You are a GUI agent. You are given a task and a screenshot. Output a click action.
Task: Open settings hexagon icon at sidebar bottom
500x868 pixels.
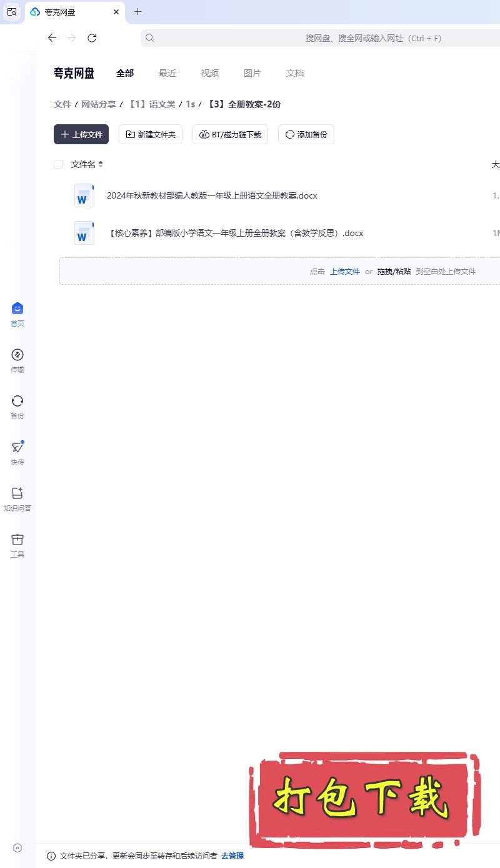tap(17, 848)
